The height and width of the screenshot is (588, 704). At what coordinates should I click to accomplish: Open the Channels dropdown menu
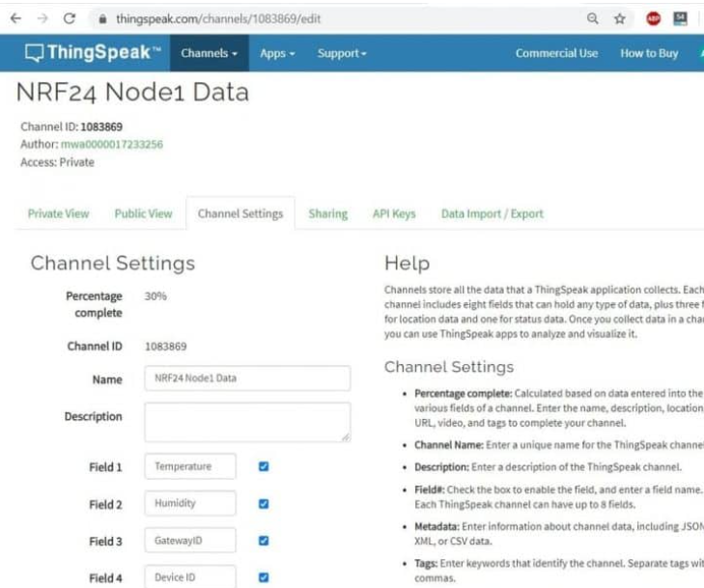(209, 53)
